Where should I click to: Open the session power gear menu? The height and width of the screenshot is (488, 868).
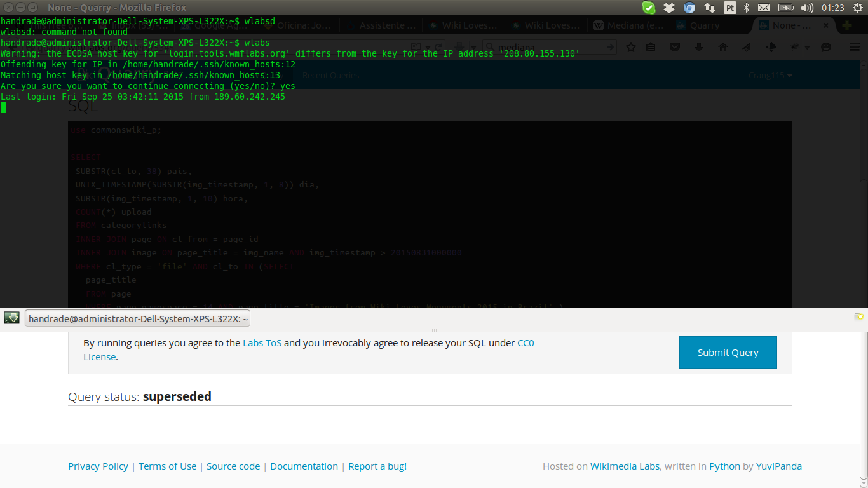(x=857, y=8)
